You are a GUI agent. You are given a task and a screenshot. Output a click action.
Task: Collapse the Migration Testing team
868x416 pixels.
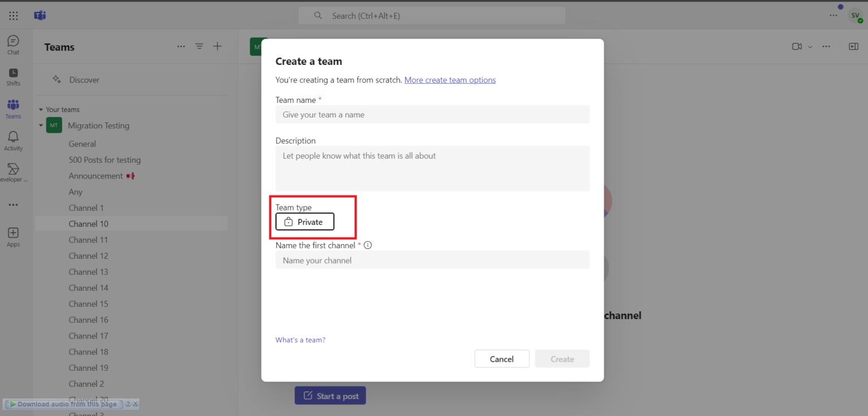pyautogui.click(x=41, y=125)
